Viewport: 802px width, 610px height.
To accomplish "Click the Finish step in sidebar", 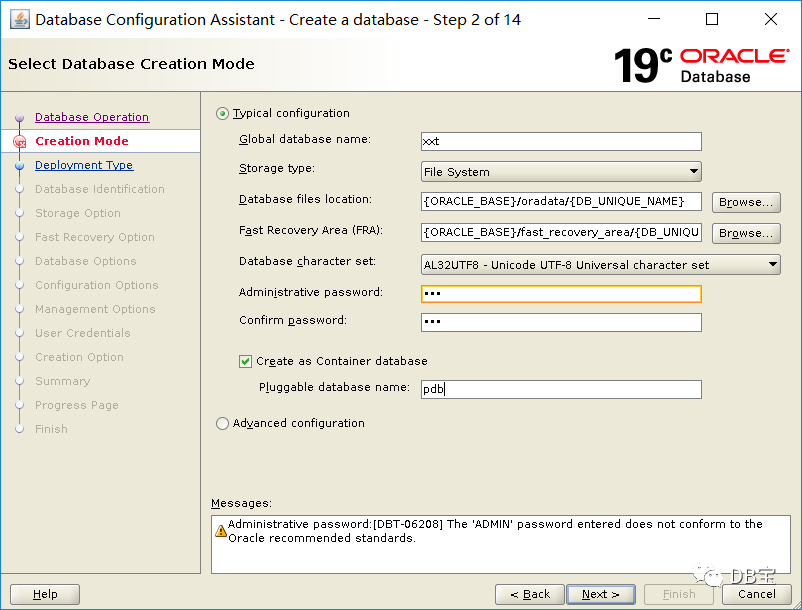I will 51,430.
